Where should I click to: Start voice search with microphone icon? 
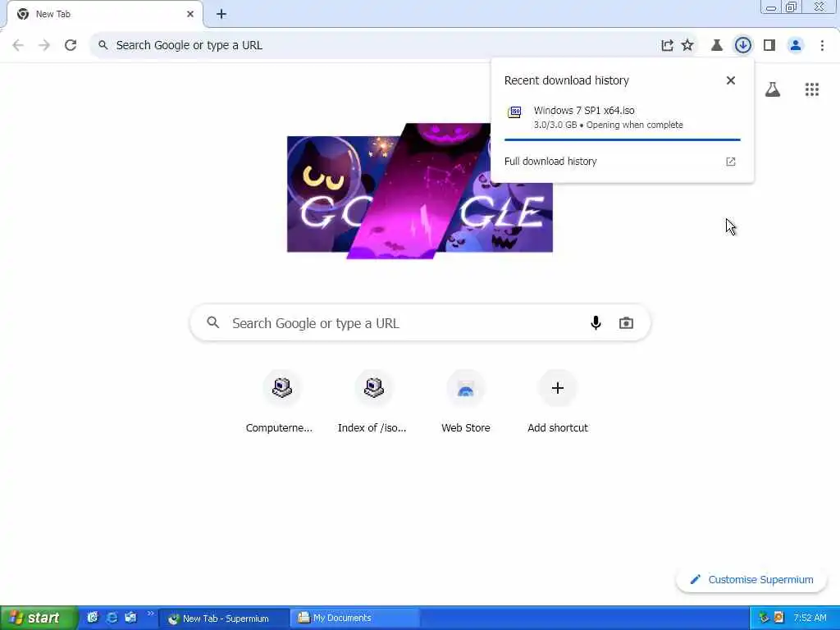pos(596,323)
